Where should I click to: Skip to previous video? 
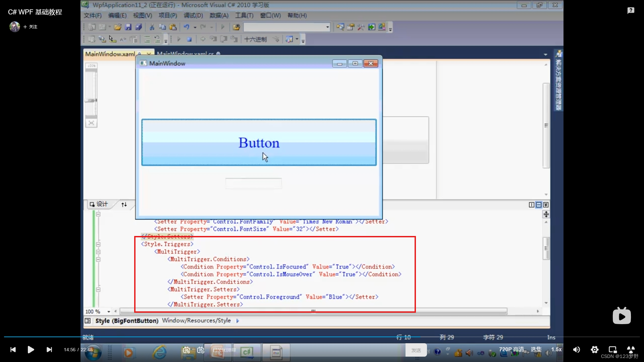click(x=13, y=350)
